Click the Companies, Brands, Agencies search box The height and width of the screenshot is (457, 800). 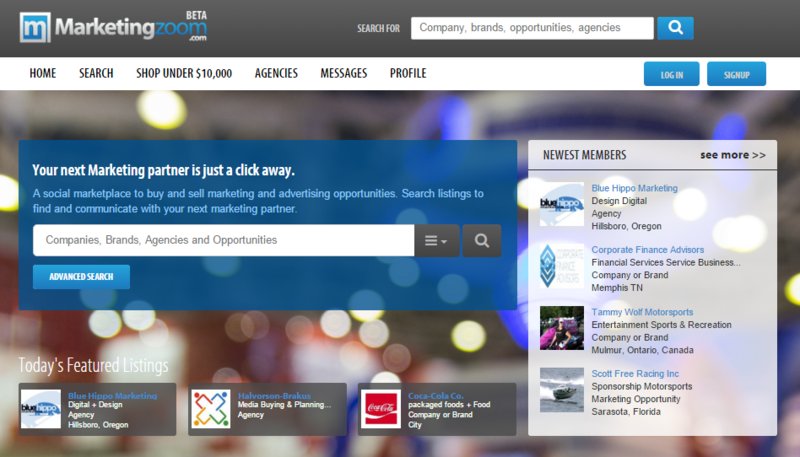(x=223, y=240)
